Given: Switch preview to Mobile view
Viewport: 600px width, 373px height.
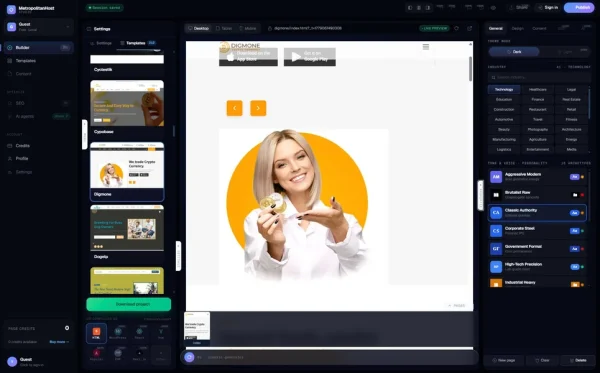Looking at the screenshot, I should click(x=248, y=28).
